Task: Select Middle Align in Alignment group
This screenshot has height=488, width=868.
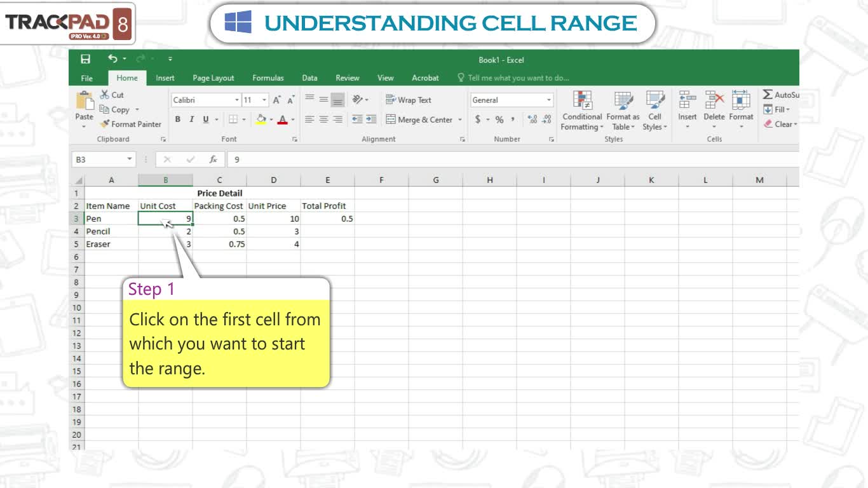Action: pyautogui.click(x=324, y=99)
